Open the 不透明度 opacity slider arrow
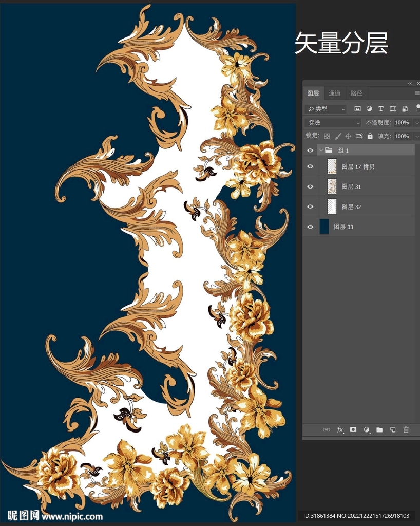The image size is (420, 526). (x=416, y=123)
